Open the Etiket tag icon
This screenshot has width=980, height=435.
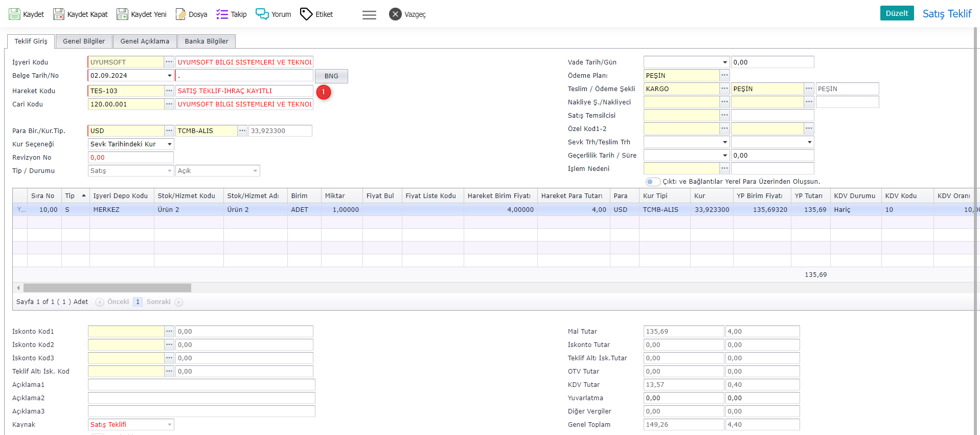click(306, 14)
